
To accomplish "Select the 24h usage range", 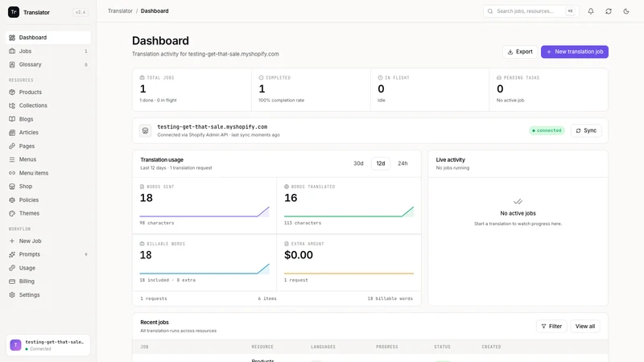I will [x=402, y=163].
